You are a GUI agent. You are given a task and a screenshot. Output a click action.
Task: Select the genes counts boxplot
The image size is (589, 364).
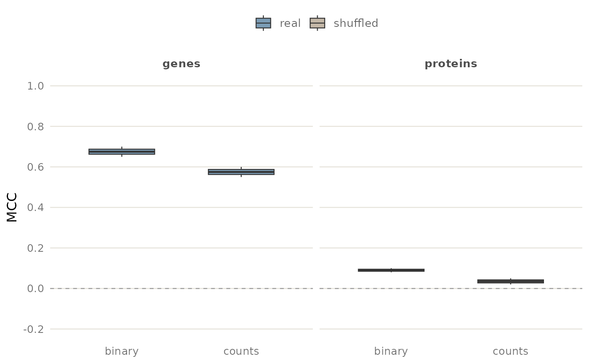pos(241,172)
